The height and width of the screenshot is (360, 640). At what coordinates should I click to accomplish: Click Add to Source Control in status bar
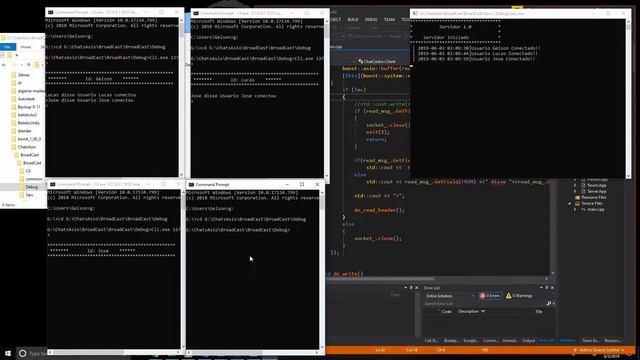tap(598, 350)
